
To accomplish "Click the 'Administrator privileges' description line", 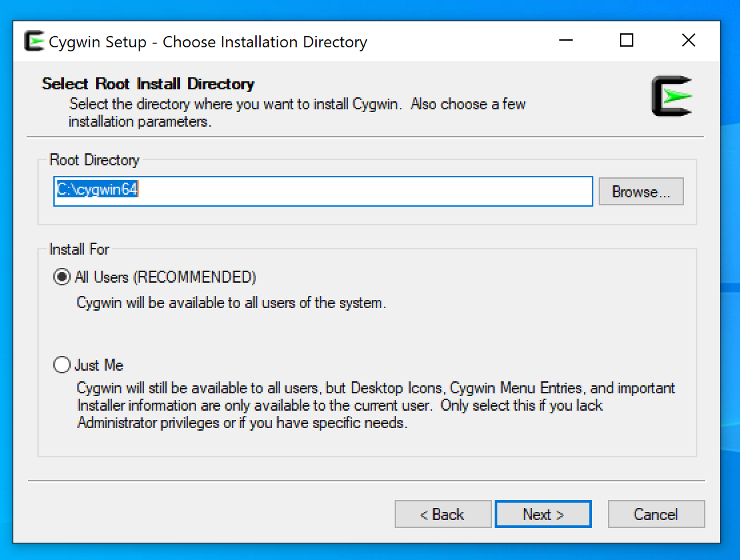I will click(x=242, y=423).
